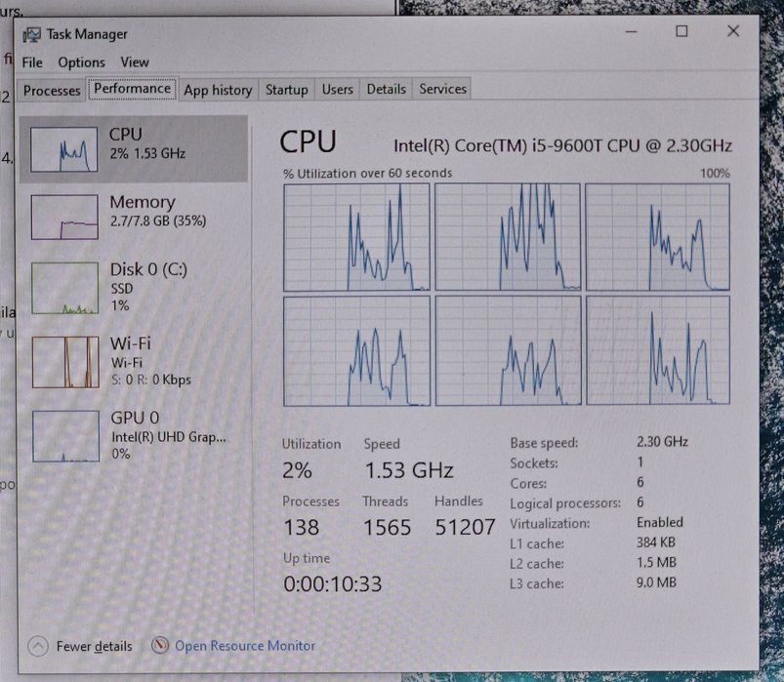
Task: Select the CPU mini graph thumbnail
Action: click(x=63, y=149)
